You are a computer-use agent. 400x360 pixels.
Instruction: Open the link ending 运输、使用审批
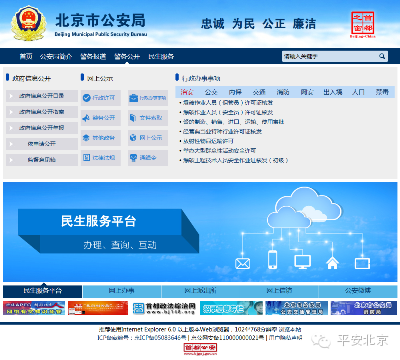(x=233, y=122)
